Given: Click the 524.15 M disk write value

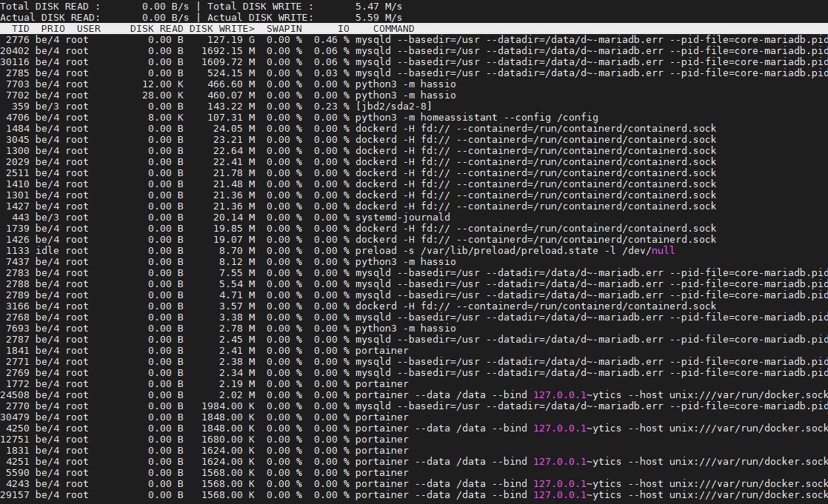Looking at the screenshot, I should click(231, 73).
